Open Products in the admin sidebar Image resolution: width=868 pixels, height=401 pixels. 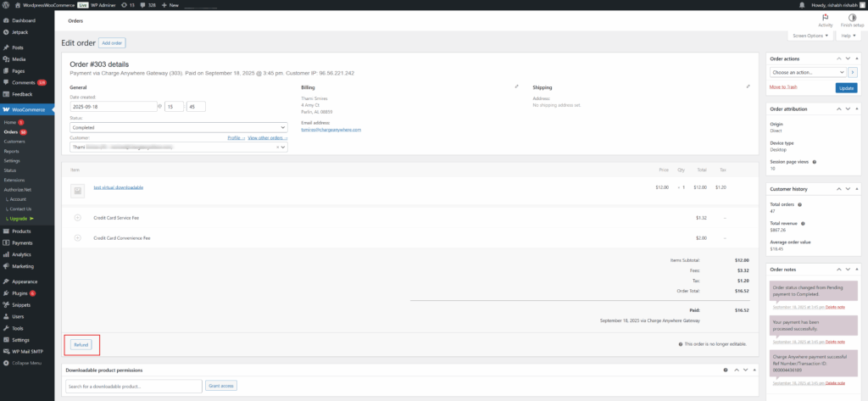coord(21,231)
